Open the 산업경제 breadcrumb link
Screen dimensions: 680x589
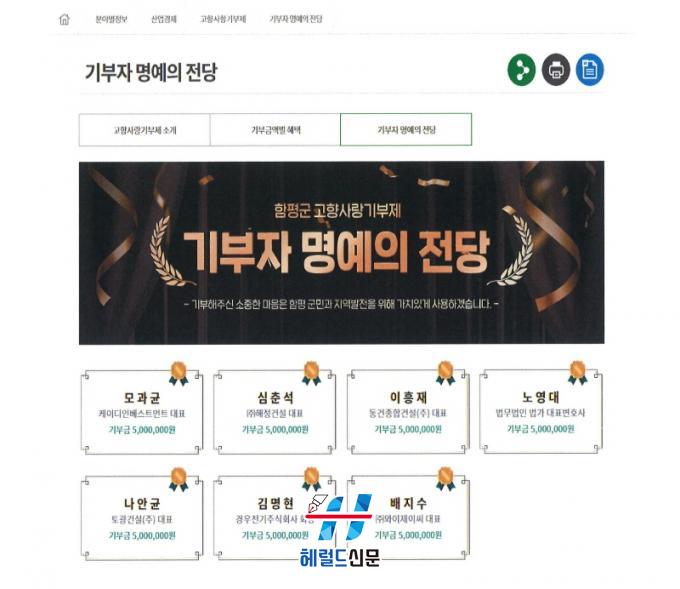point(163,19)
